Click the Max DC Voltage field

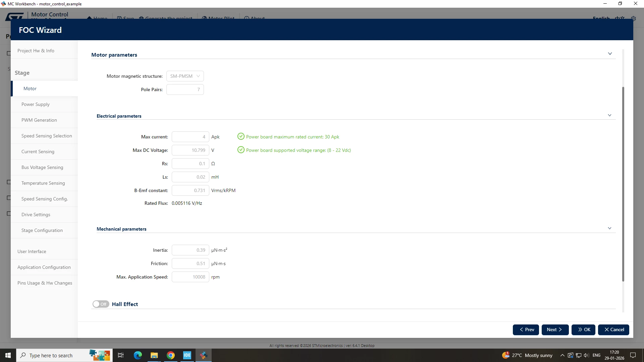click(x=190, y=150)
